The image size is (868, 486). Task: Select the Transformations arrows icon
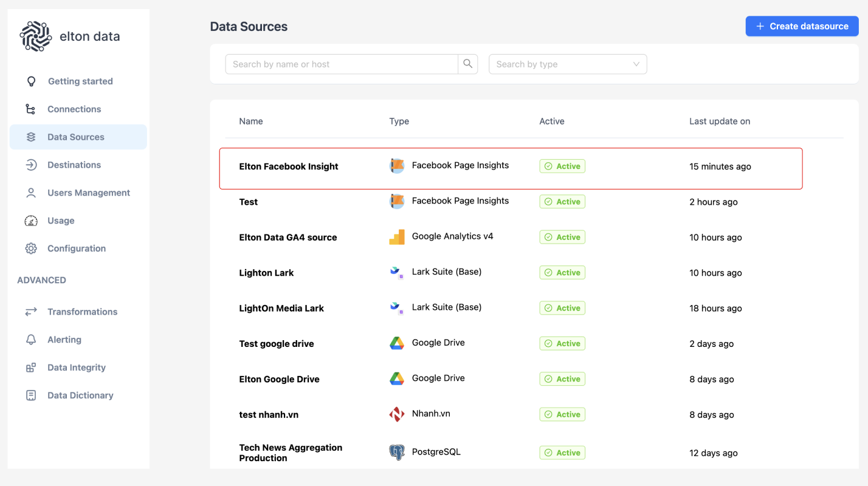pos(30,311)
